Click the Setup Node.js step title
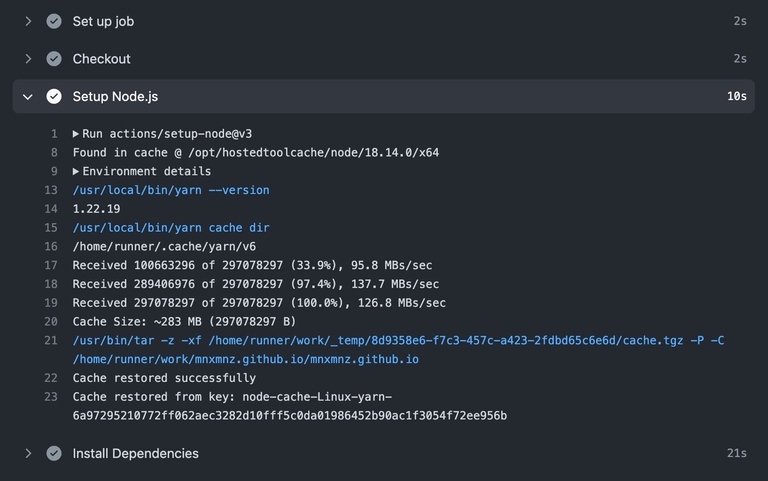Image resolution: width=768 pixels, height=481 pixels. click(115, 97)
